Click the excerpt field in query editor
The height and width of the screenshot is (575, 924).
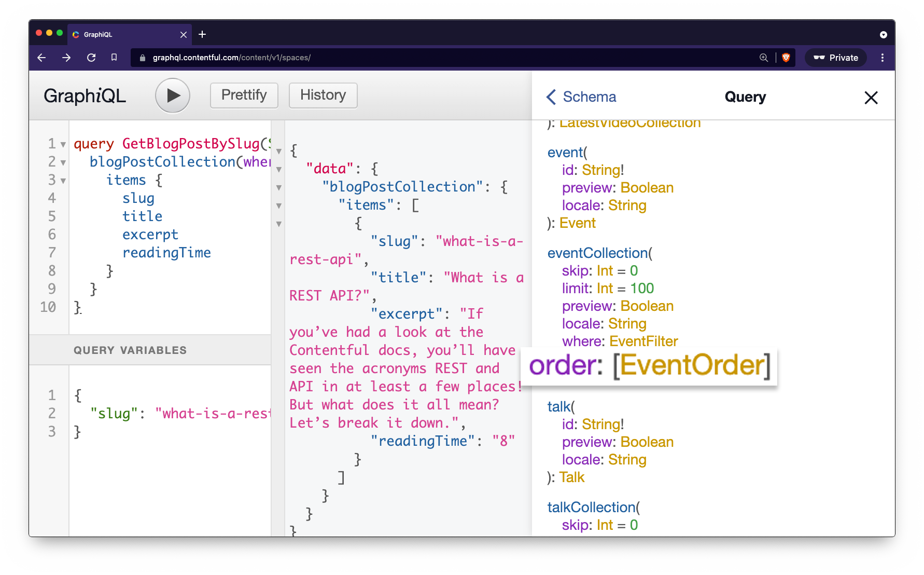pos(150,235)
